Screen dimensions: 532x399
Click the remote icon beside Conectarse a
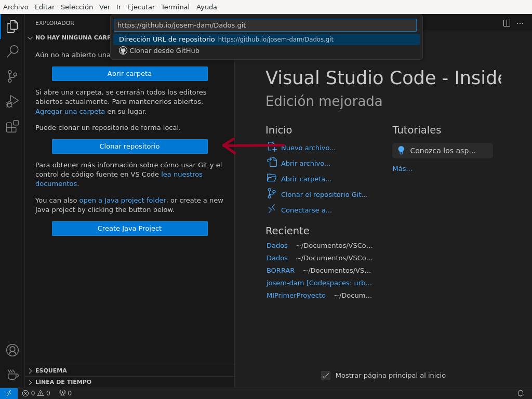(271, 209)
